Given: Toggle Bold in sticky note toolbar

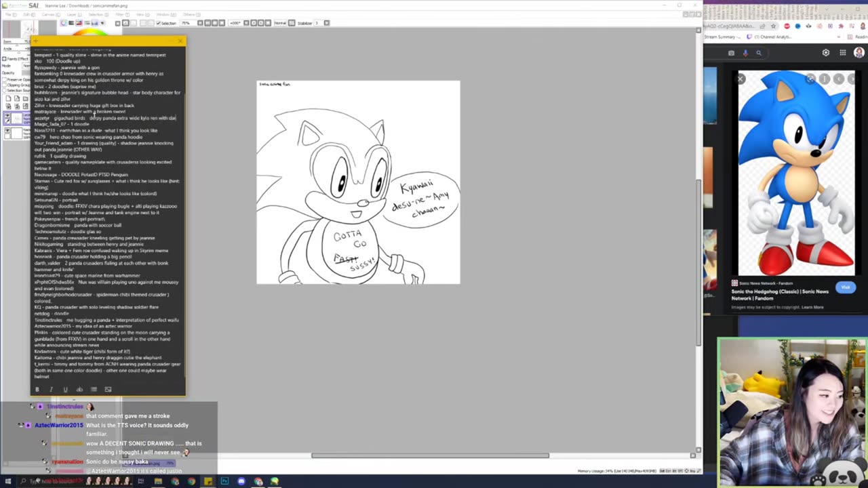Looking at the screenshot, I should click(37, 389).
